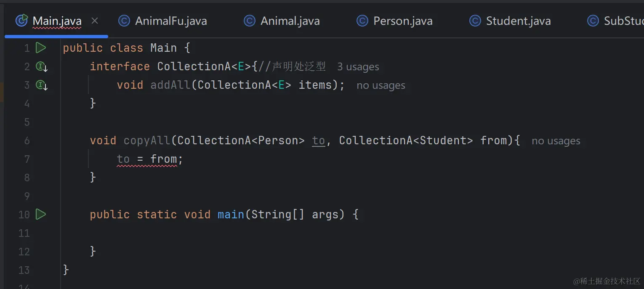Click the implementations gutter icon on the CollectionA interface line
This screenshot has height=289, width=644.
point(41,66)
